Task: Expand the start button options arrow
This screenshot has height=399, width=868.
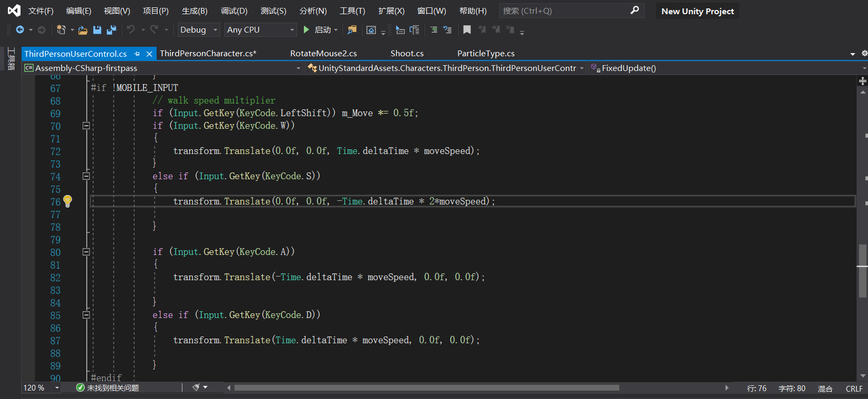Action: click(336, 30)
